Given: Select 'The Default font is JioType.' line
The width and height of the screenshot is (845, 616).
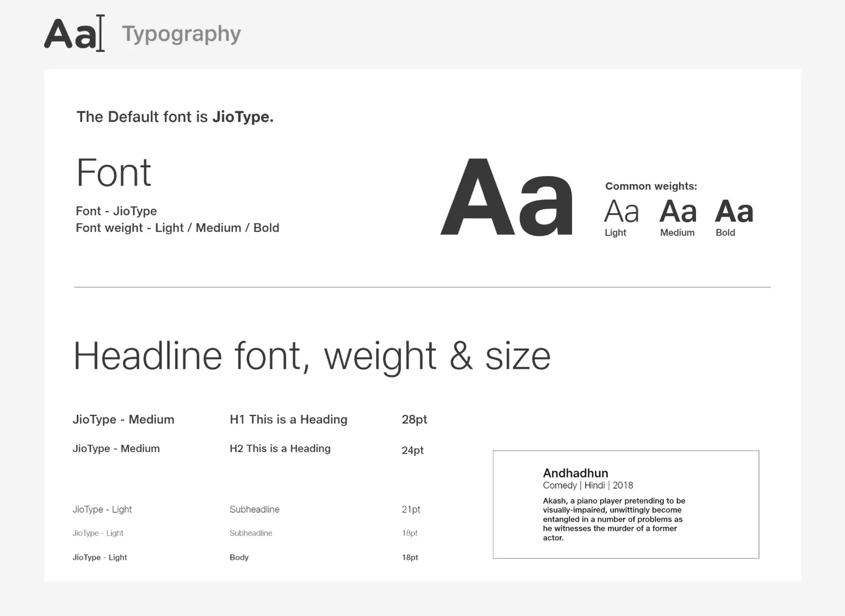Looking at the screenshot, I should (175, 117).
